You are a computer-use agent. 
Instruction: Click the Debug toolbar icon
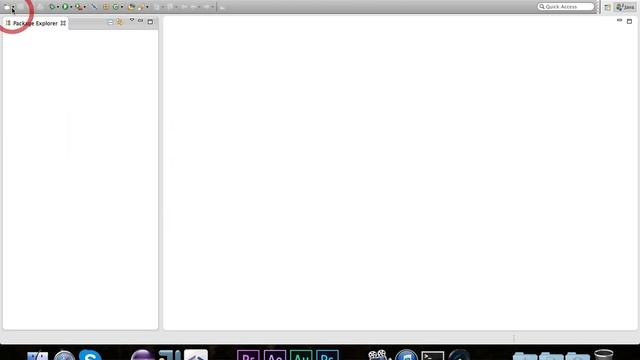pyautogui.click(x=52, y=7)
